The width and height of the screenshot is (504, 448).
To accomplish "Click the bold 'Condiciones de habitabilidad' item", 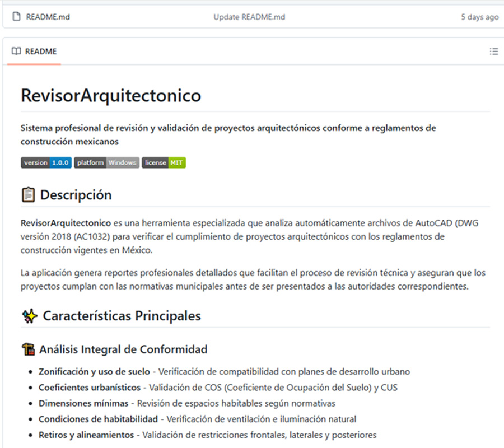I will (x=99, y=419).
